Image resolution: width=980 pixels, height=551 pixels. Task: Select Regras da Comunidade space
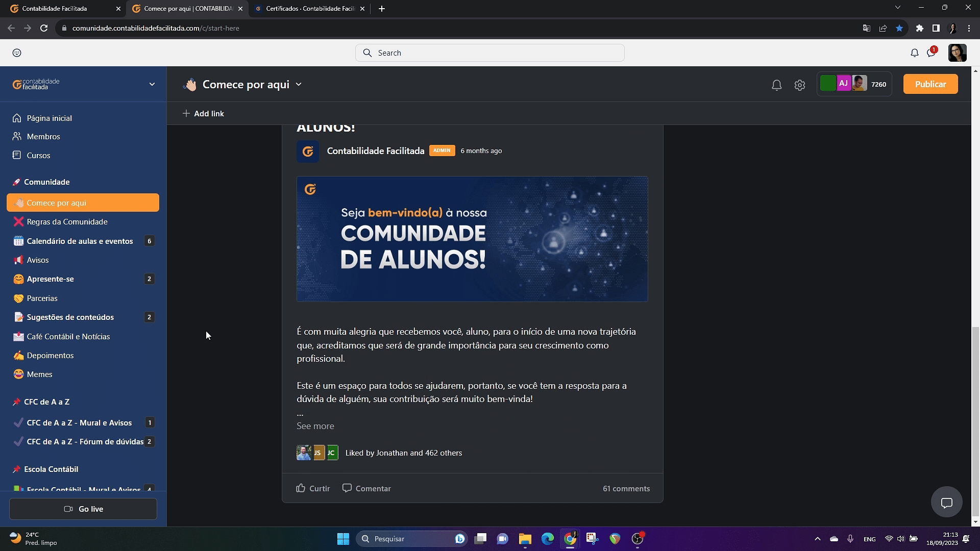83,221
